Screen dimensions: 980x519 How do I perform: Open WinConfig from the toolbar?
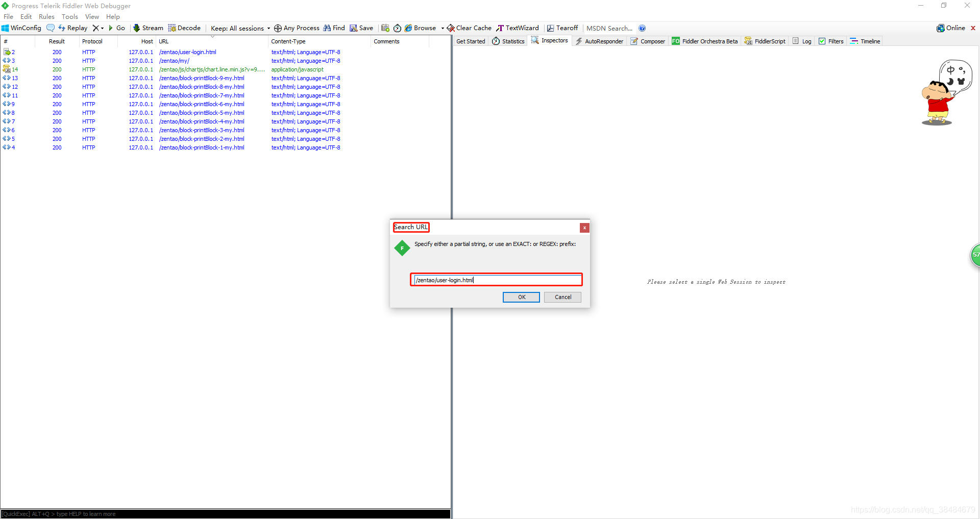tap(21, 28)
